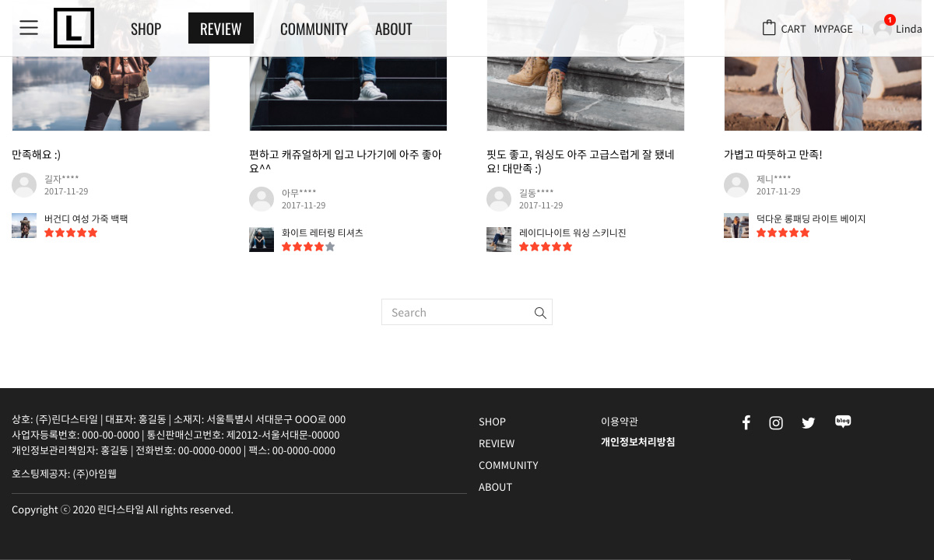The height and width of the screenshot is (560, 934).
Task: Click the Linda username in header
Action: [x=909, y=29]
